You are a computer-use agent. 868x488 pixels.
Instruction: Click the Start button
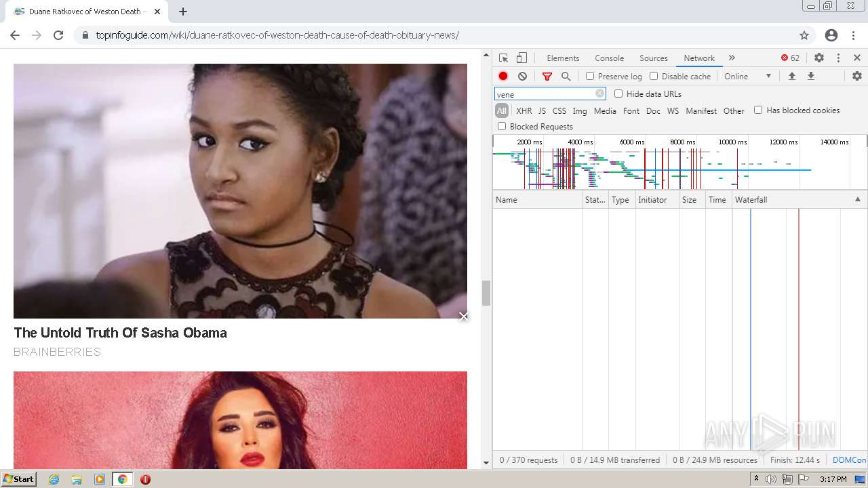pyautogui.click(x=18, y=479)
